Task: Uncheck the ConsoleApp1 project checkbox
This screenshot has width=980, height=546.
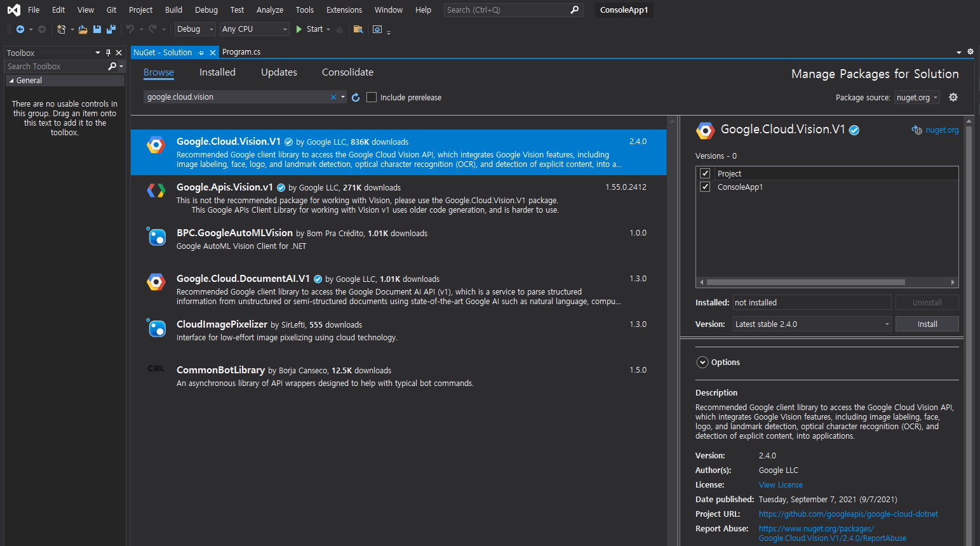Action: pyautogui.click(x=705, y=187)
